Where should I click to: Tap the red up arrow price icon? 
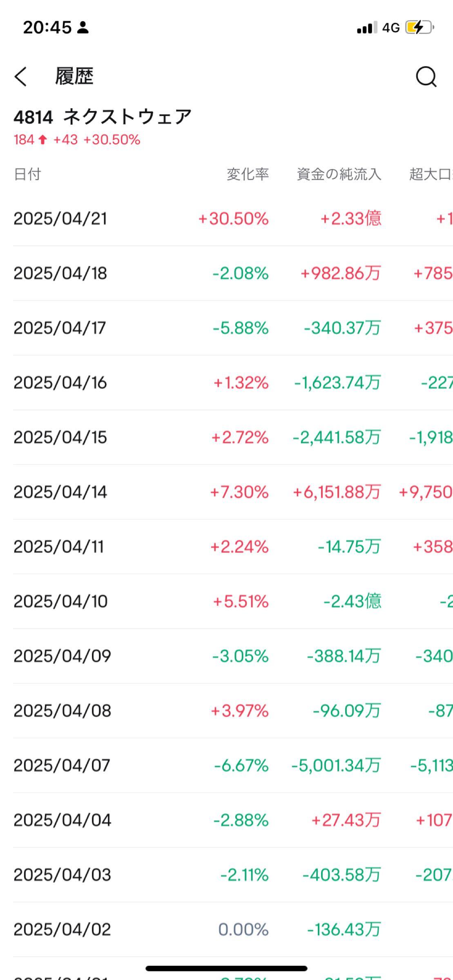point(42,140)
